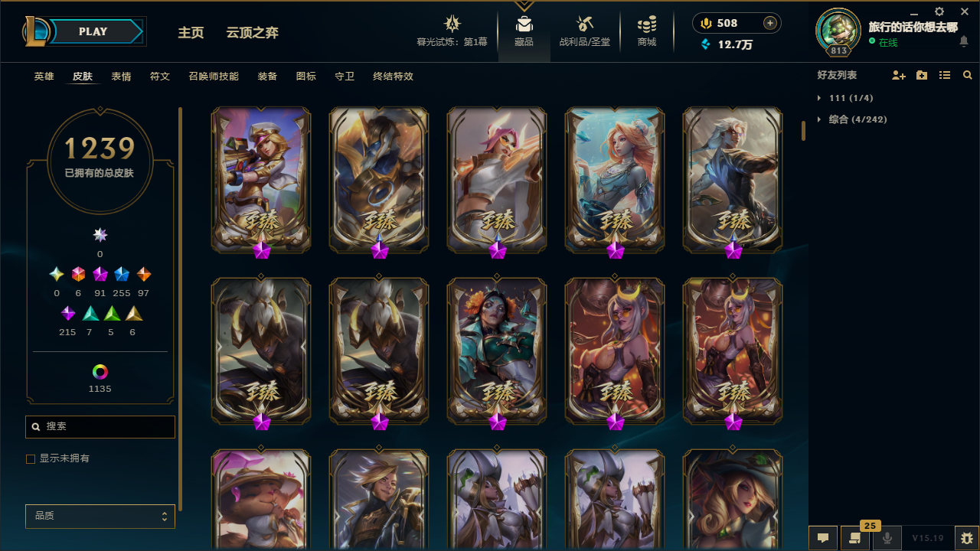The image size is (980, 551).
Task: Click the bug report icon
Action: point(967,538)
